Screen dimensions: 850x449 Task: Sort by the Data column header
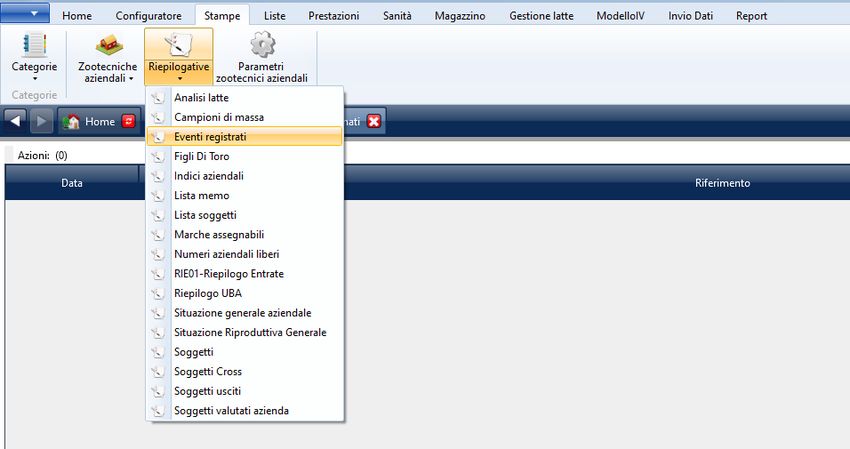(x=72, y=183)
